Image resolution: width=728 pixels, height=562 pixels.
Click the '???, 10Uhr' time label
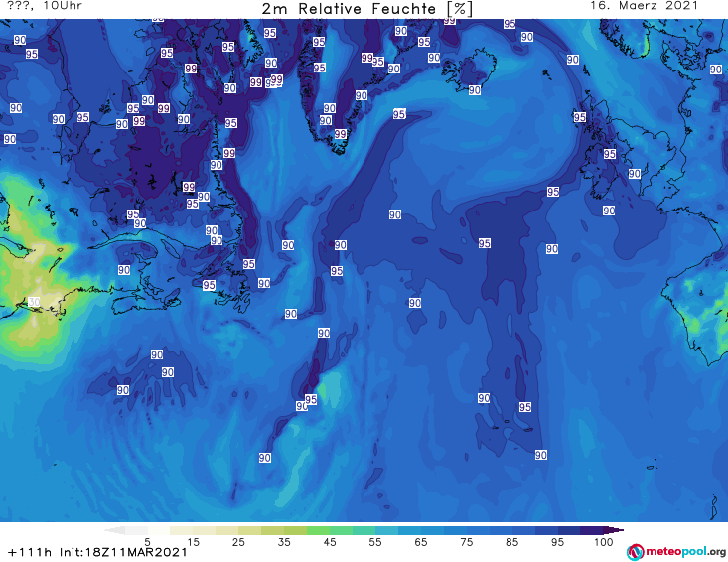tap(45, 6)
